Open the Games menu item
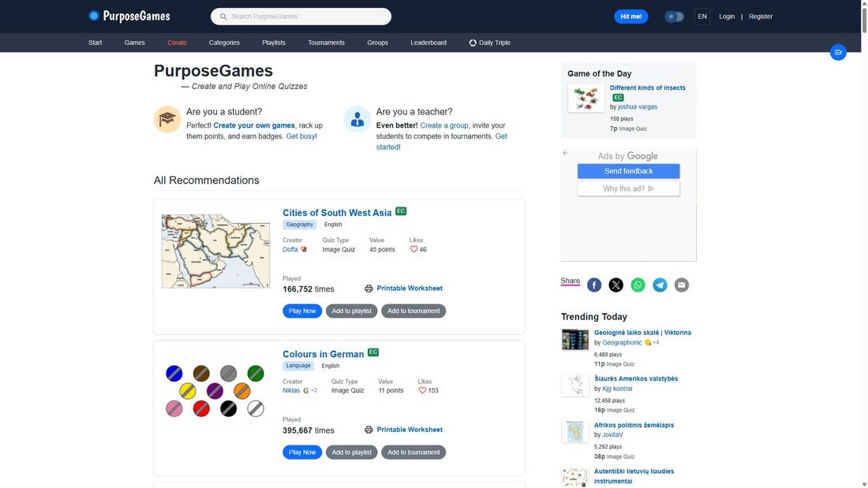868x488 pixels. click(x=134, y=43)
